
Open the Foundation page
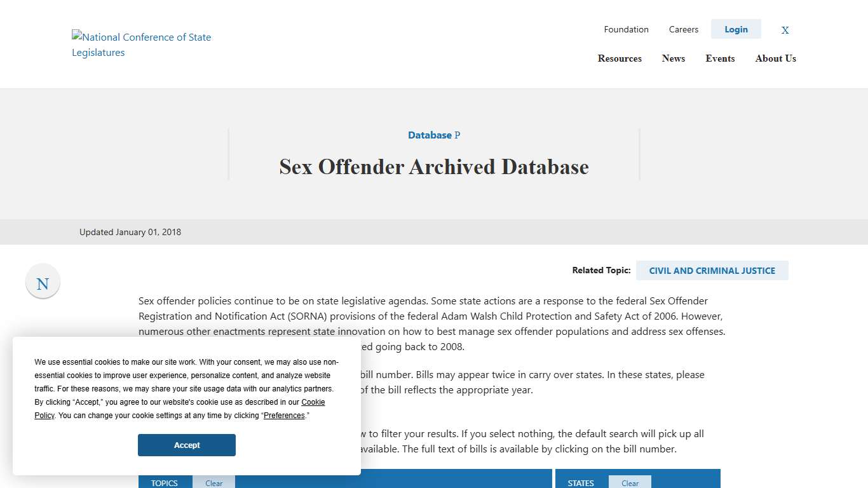(x=626, y=29)
